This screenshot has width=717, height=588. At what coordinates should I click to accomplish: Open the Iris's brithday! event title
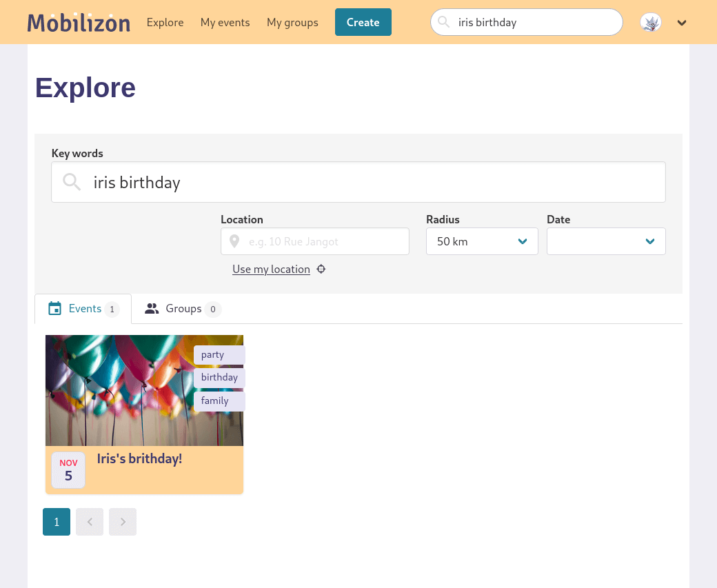click(x=139, y=458)
